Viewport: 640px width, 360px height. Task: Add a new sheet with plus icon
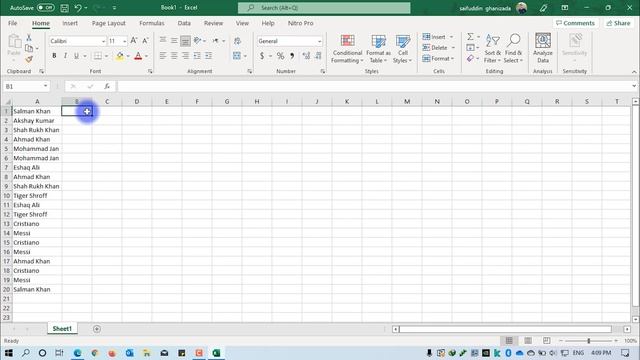point(97,329)
